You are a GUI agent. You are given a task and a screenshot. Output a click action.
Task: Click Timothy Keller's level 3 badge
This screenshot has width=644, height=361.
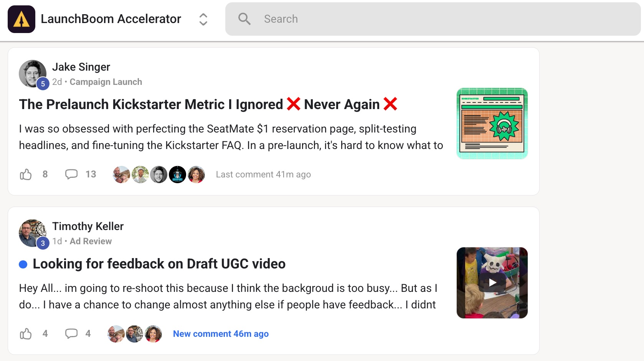click(43, 243)
